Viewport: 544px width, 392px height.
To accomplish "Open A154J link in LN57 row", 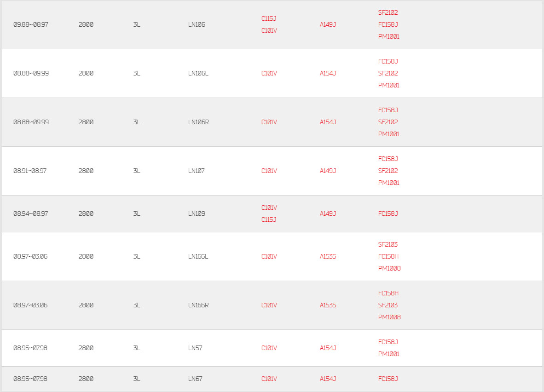I will pyautogui.click(x=328, y=348).
